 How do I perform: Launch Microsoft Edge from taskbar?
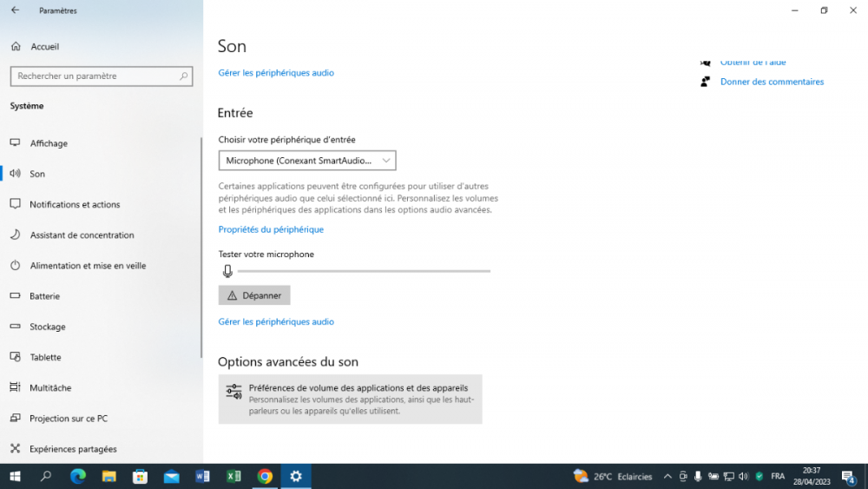pyautogui.click(x=77, y=476)
